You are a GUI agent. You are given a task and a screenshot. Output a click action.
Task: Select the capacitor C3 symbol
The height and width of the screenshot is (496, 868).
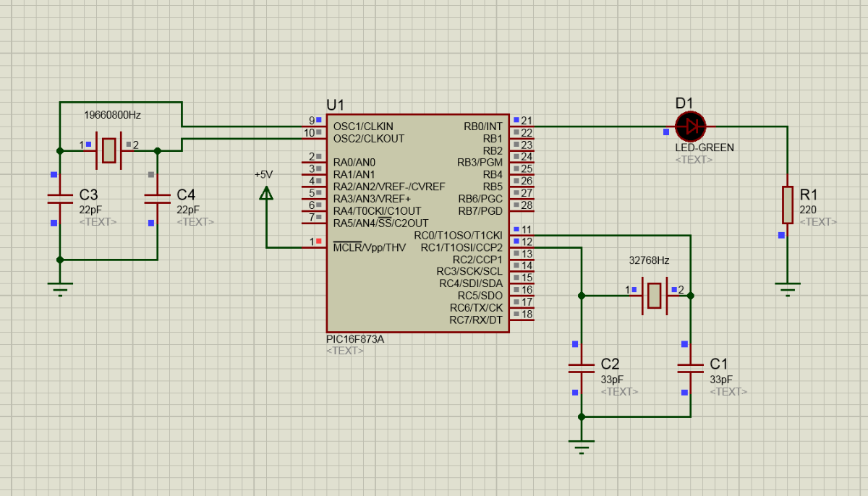(x=60, y=199)
